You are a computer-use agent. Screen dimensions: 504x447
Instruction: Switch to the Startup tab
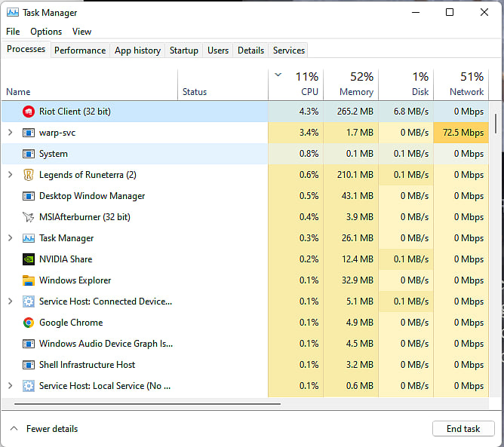(x=184, y=51)
